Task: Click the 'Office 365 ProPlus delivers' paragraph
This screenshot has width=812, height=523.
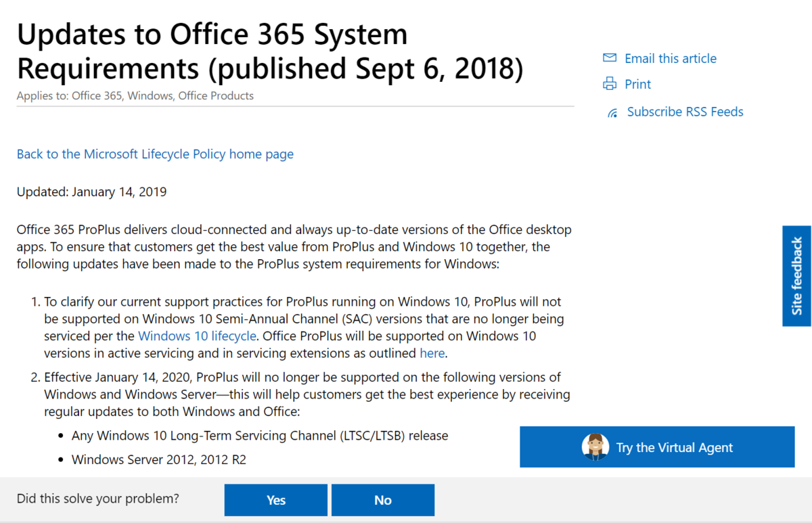Action: coord(294,247)
